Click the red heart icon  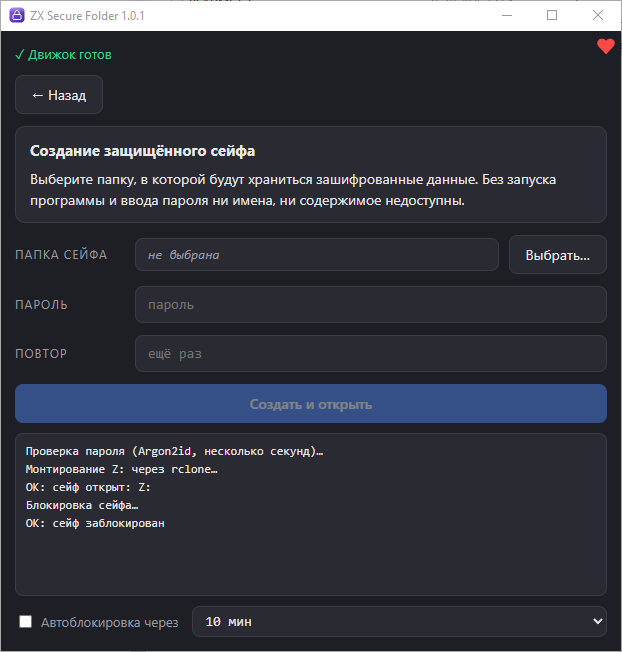[x=605, y=46]
